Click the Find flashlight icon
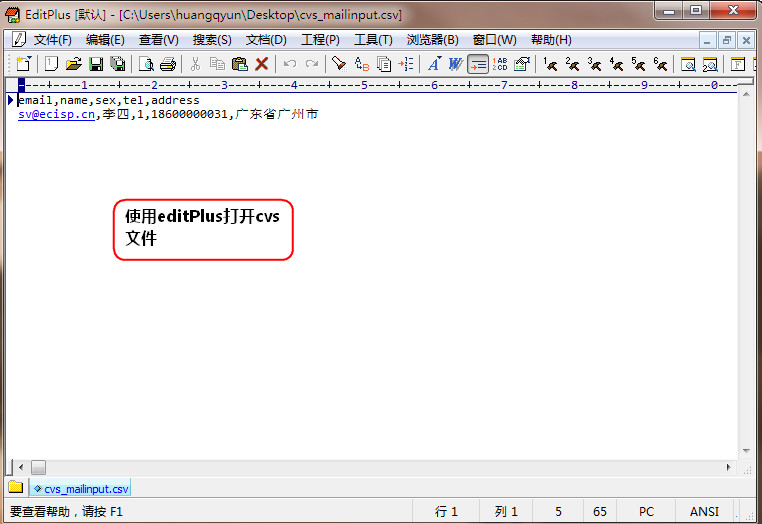Viewport: 762px width, 524px height. click(339, 64)
